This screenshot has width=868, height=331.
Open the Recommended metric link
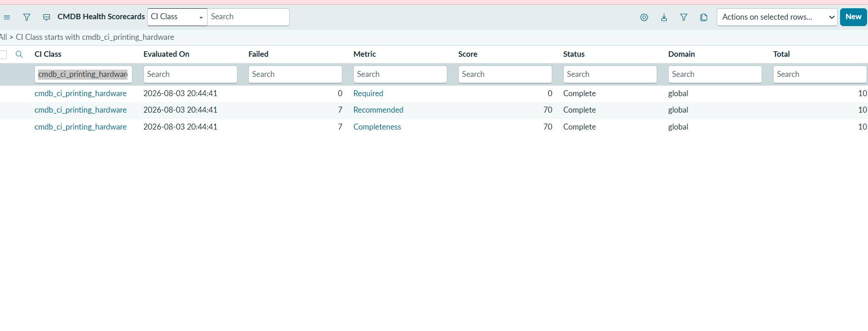378,110
